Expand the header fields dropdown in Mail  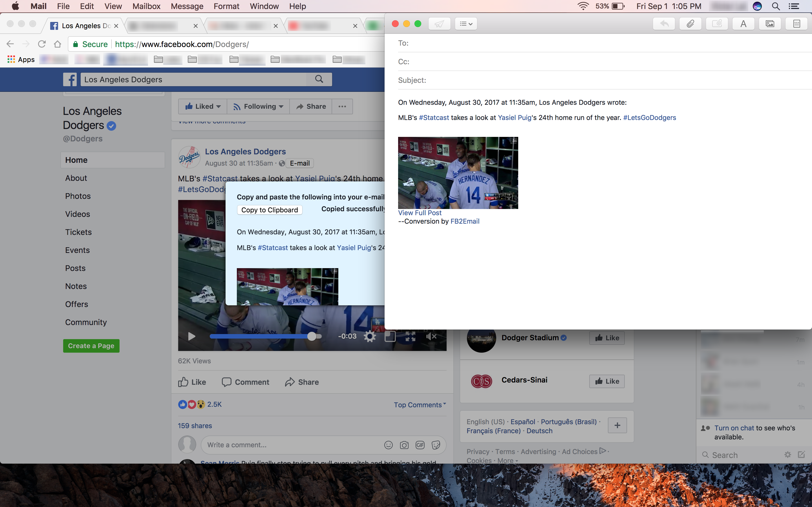pyautogui.click(x=466, y=24)
